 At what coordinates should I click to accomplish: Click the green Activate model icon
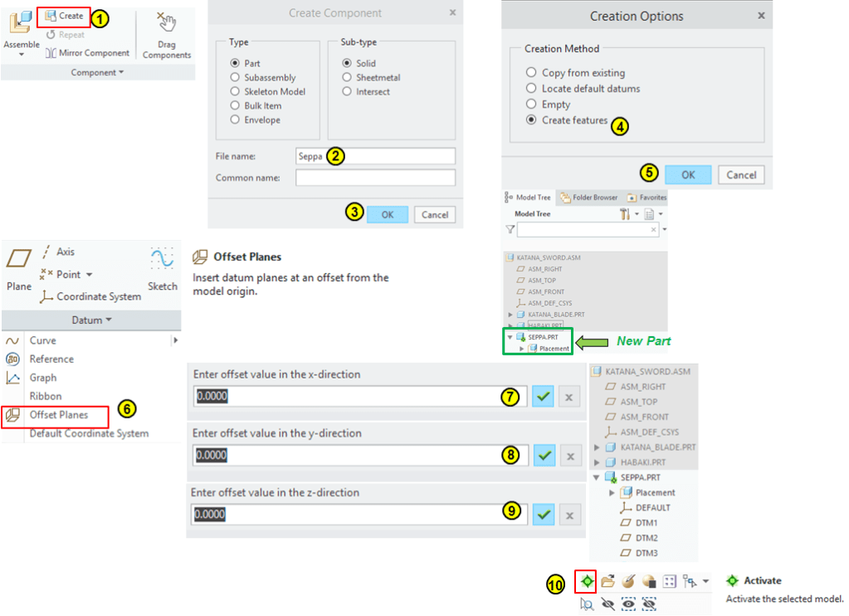coord(588,582)
